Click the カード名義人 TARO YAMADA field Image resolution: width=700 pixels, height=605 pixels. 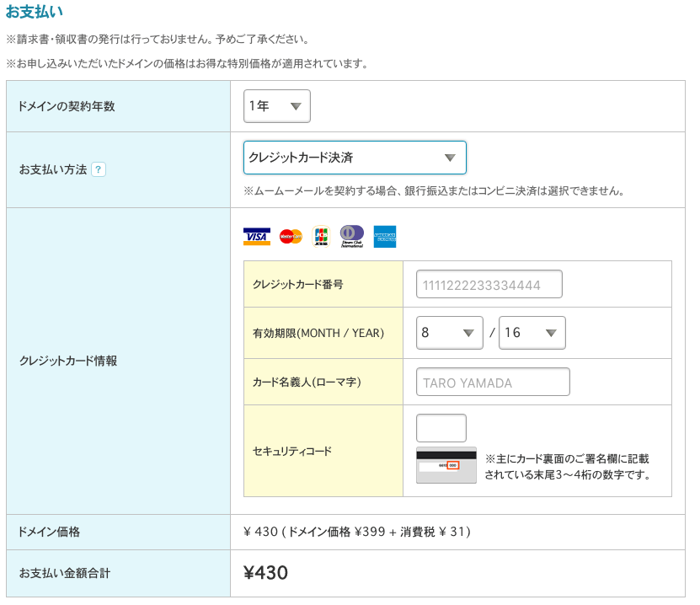[493, 382]
